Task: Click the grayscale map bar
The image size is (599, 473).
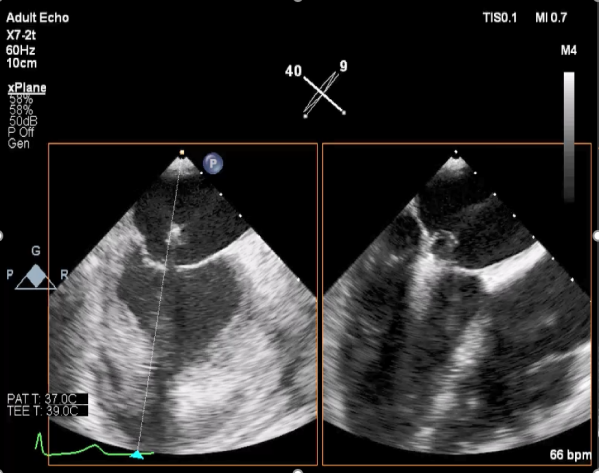Action: point(569,136)
